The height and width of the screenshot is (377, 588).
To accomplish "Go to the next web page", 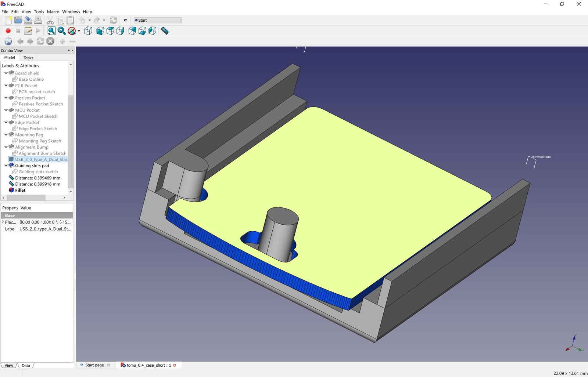I will point(30,41).
